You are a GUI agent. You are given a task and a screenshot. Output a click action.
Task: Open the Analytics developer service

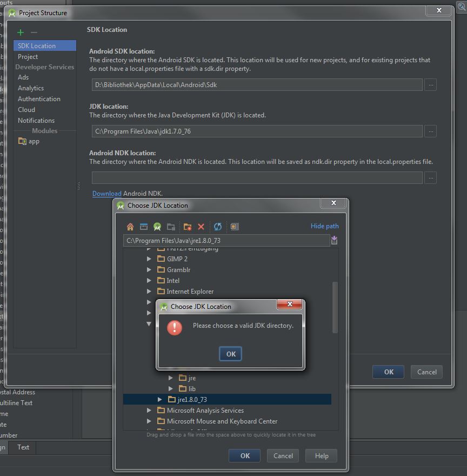pyautogui.click(x=31, y=88)
